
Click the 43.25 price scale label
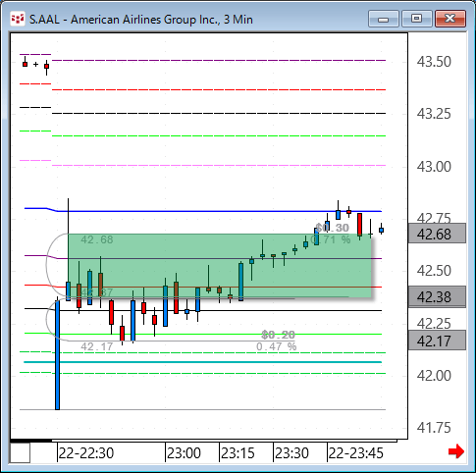click(434, 114)
